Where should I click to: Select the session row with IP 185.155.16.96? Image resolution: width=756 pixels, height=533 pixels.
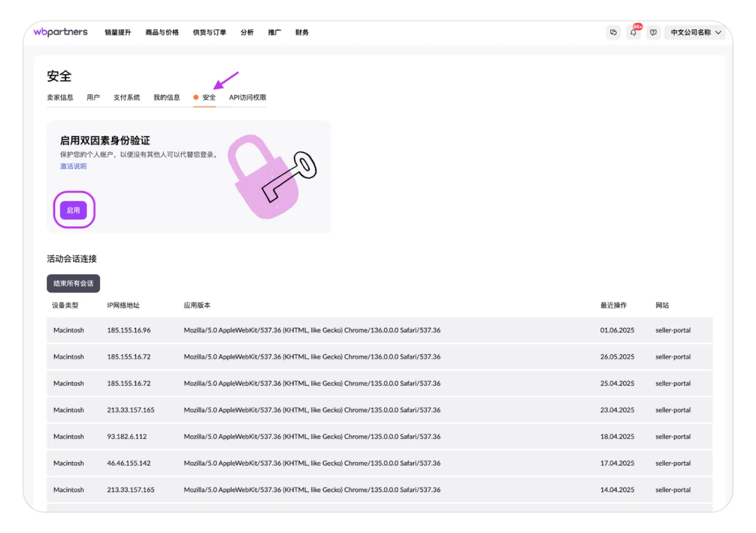pos(379,331)
